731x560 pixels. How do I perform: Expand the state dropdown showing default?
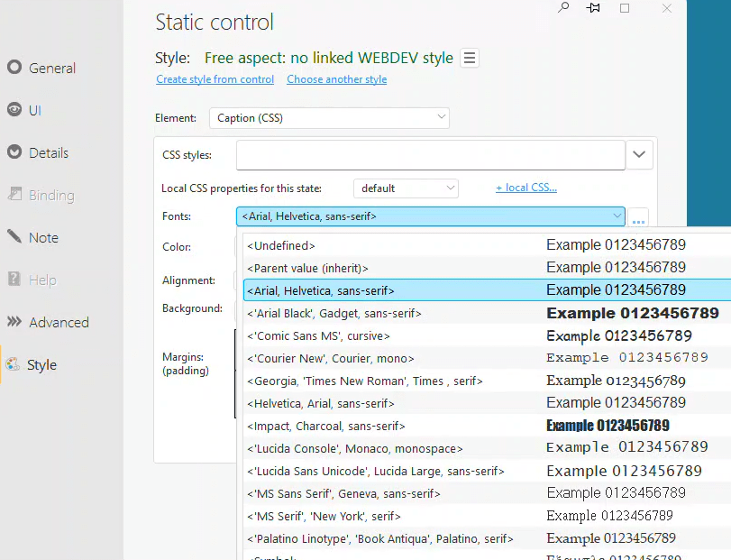[450, 188]
